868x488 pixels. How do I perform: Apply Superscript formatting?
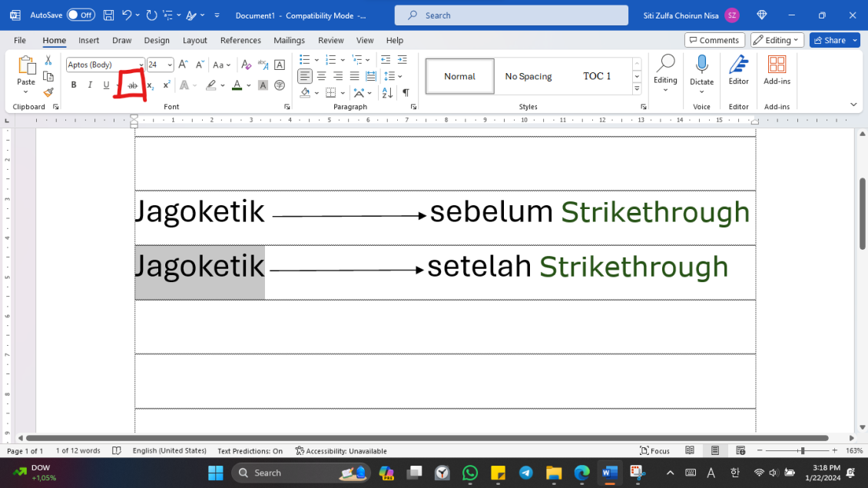pyautogui.click(x=166, y=85)
